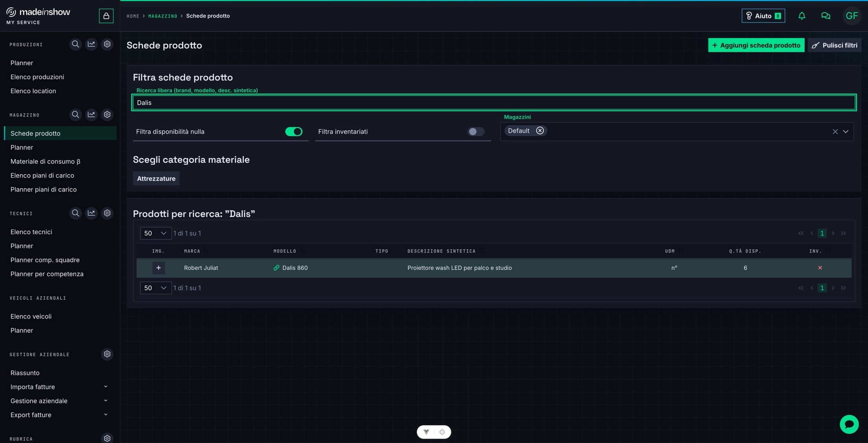Image resolution: width=868 pixels, height=443 pixels.
Task: Clear all selected warehouses with the X
Action: pyautogui.click(x=835, y=132)
